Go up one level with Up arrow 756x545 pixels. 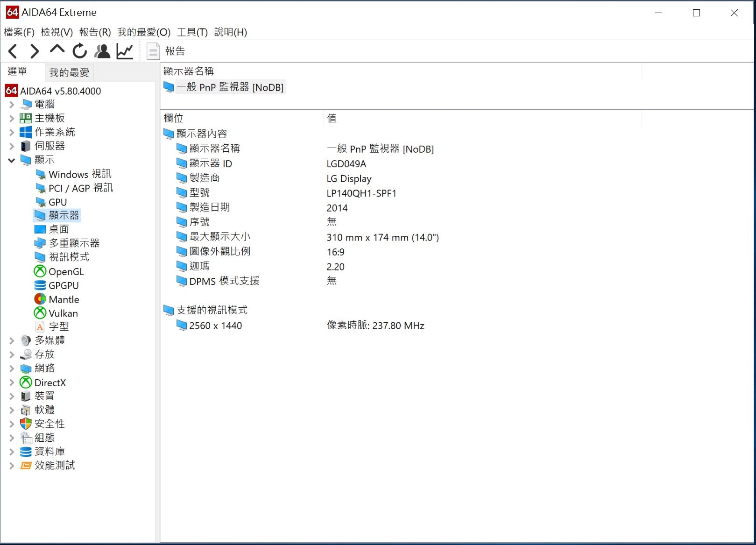57,50
